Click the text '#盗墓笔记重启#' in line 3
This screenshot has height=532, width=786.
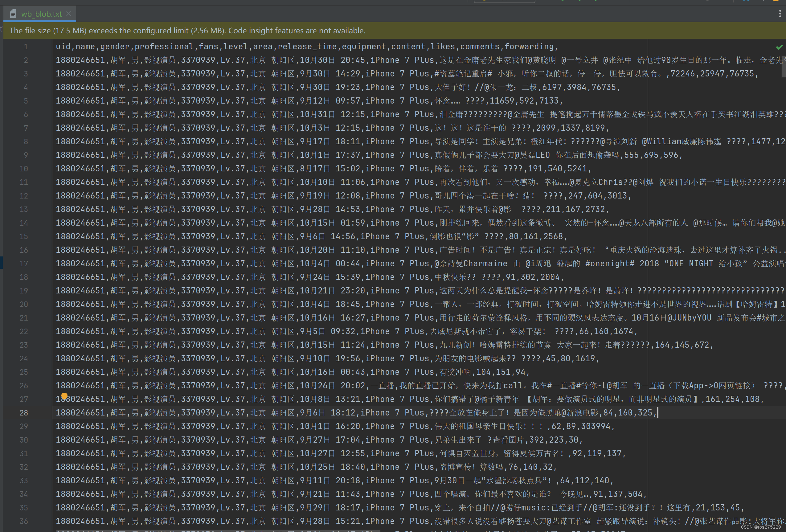(x=463, y=74)
